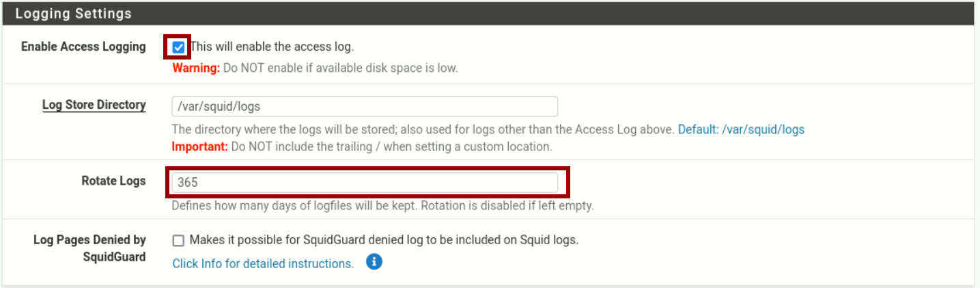Click the 'Makes it possible for SquidGuard' text
980x288 pixels.
click(x=384, y=240)
